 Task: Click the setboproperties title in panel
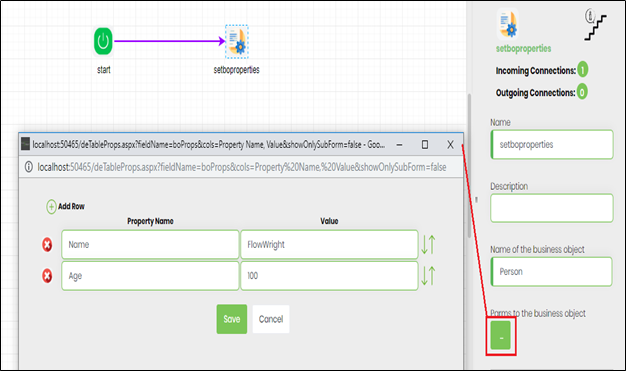click(x=523, y=48)
